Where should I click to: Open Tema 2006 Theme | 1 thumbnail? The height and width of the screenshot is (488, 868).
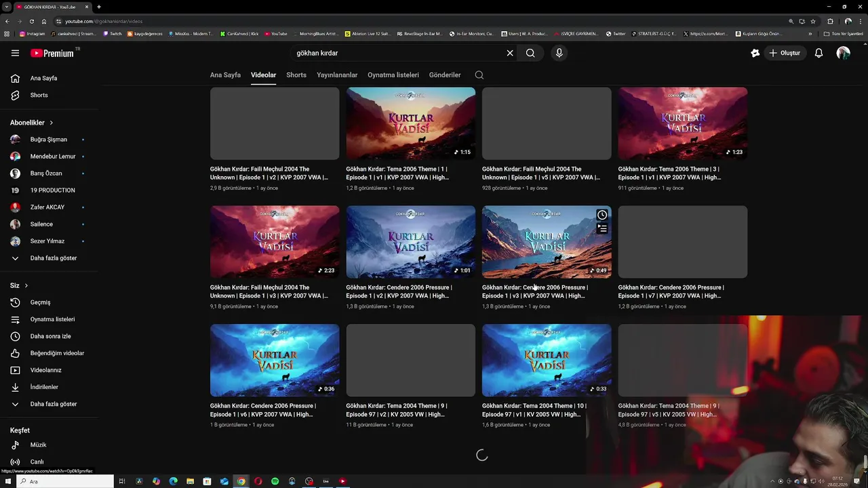tap(411, 123)
